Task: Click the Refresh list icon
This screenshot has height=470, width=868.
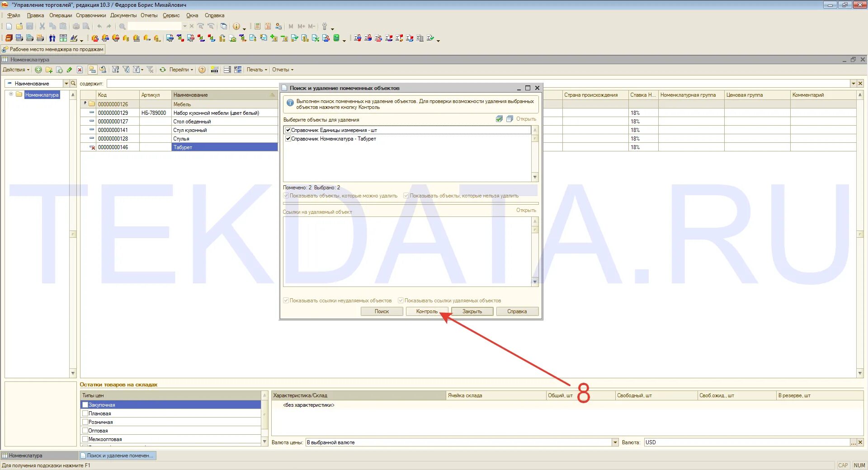Action: [163, 70]
